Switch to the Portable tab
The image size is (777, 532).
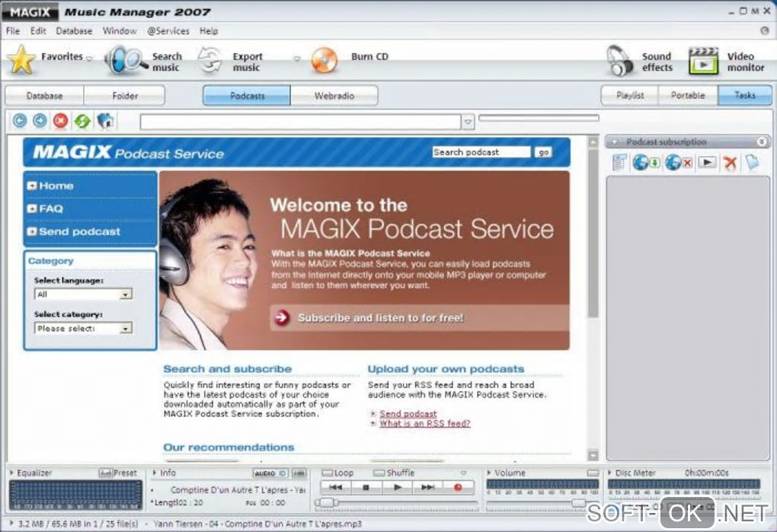click(688, 95)
